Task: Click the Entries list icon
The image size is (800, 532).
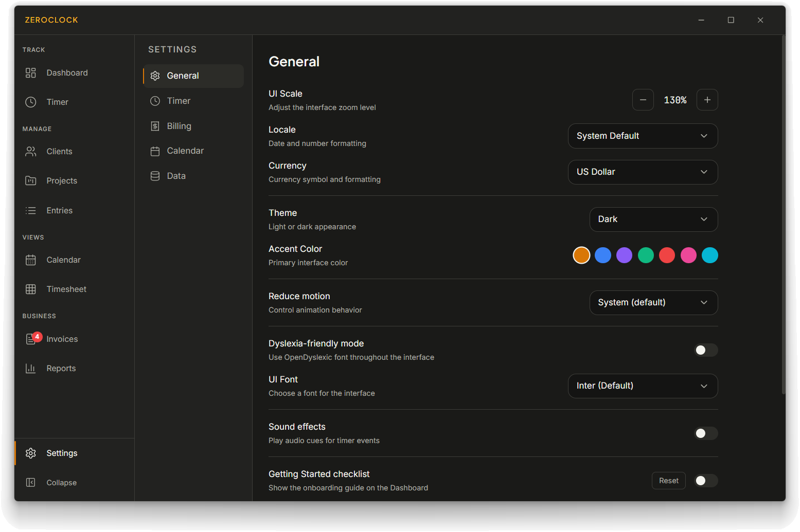Action: click(31, 211)
